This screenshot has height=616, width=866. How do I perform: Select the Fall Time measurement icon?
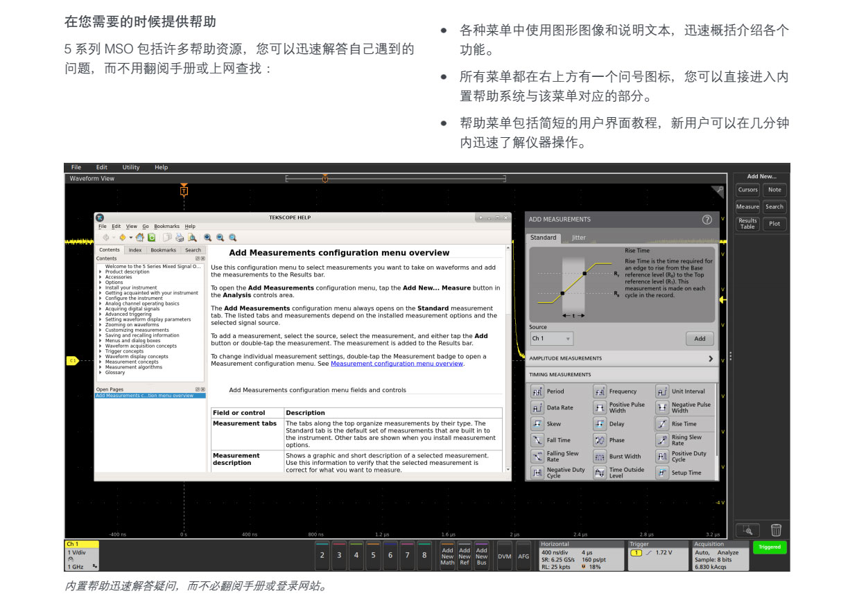[x=537, y=440]
